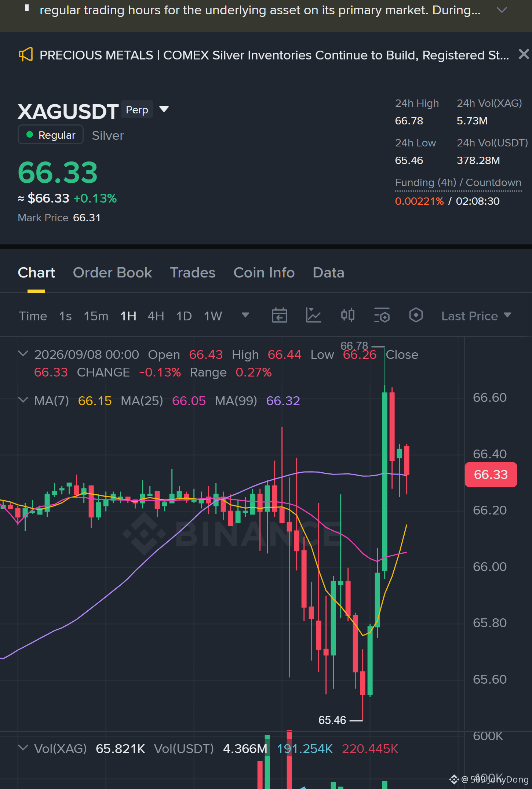Expand more time interval options

[245, 315]
